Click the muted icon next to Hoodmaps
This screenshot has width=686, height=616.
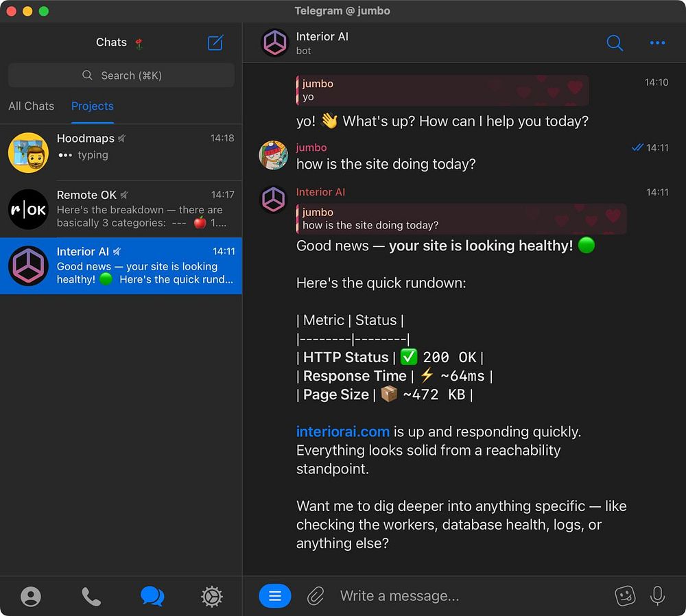point(121,139)
